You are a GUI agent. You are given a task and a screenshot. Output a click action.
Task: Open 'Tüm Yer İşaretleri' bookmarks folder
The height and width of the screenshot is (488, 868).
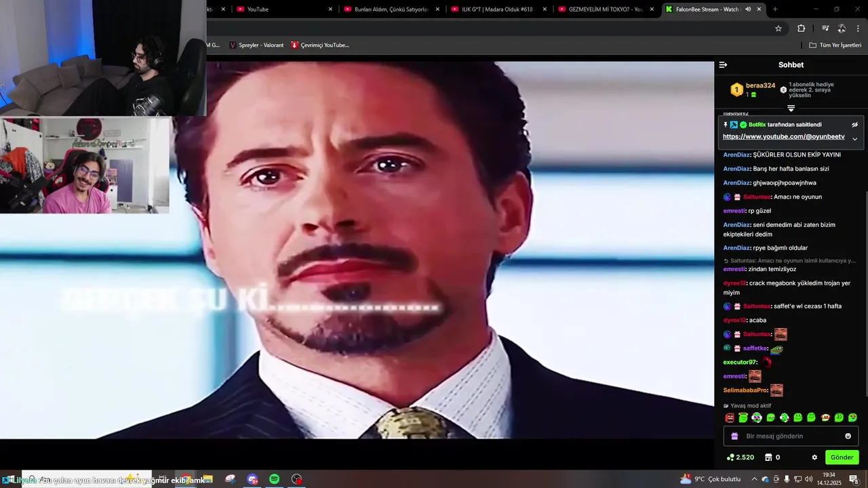tap(835, 45)
